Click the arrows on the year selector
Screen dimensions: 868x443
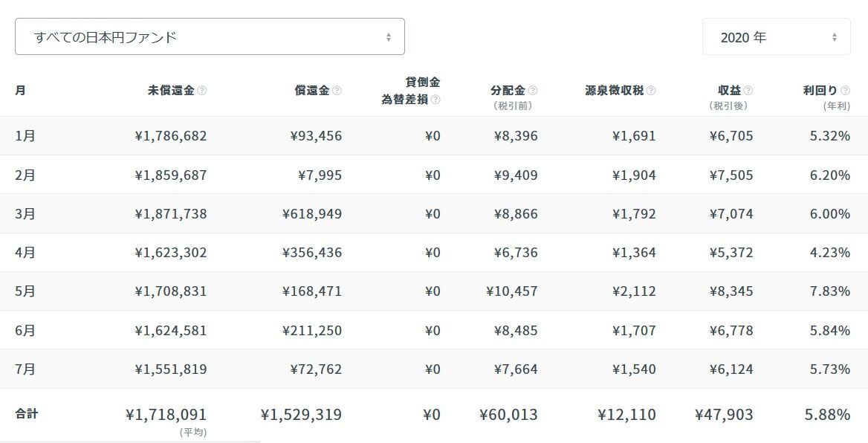tap(835, 37)
